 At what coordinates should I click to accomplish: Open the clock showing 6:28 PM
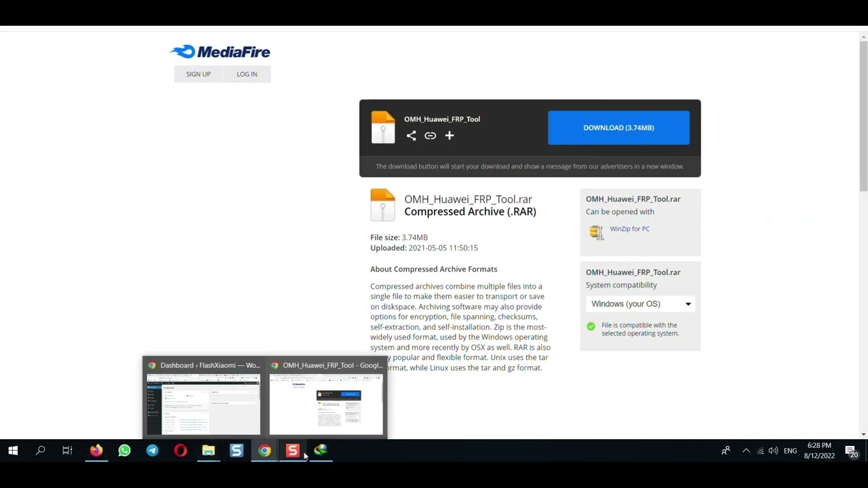[x=819, y=451]
